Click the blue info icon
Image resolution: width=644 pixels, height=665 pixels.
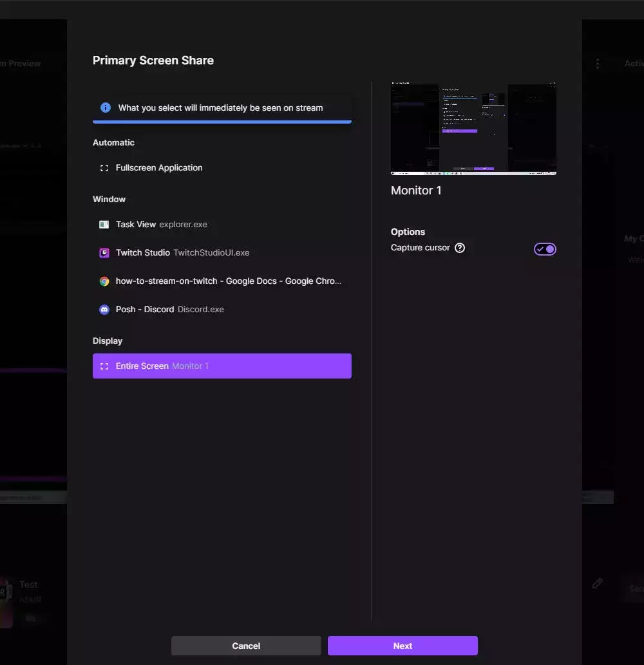pos(106,108)
